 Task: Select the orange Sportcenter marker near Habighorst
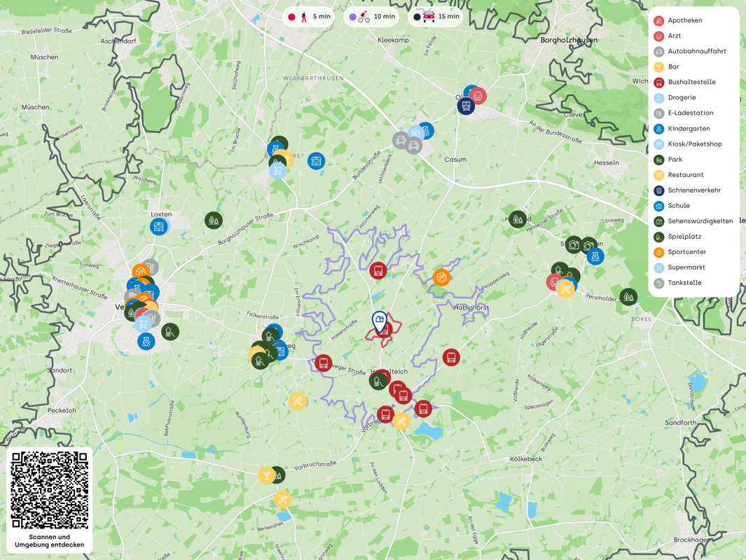[441, 277]
